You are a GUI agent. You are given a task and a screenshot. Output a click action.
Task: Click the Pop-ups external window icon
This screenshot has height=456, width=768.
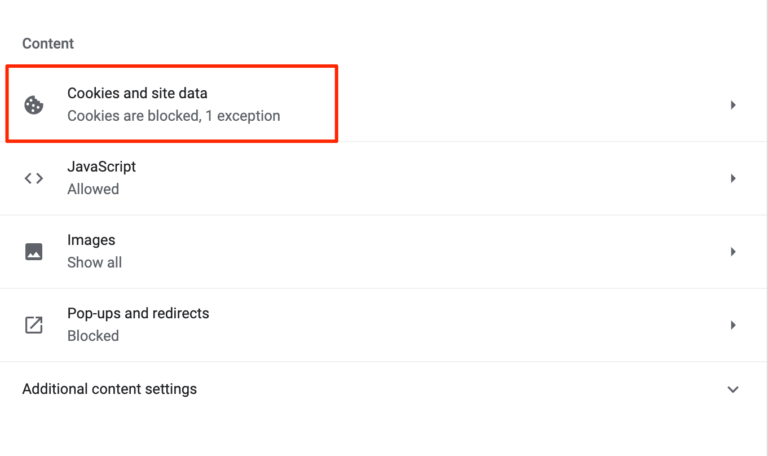click(34, 325)
